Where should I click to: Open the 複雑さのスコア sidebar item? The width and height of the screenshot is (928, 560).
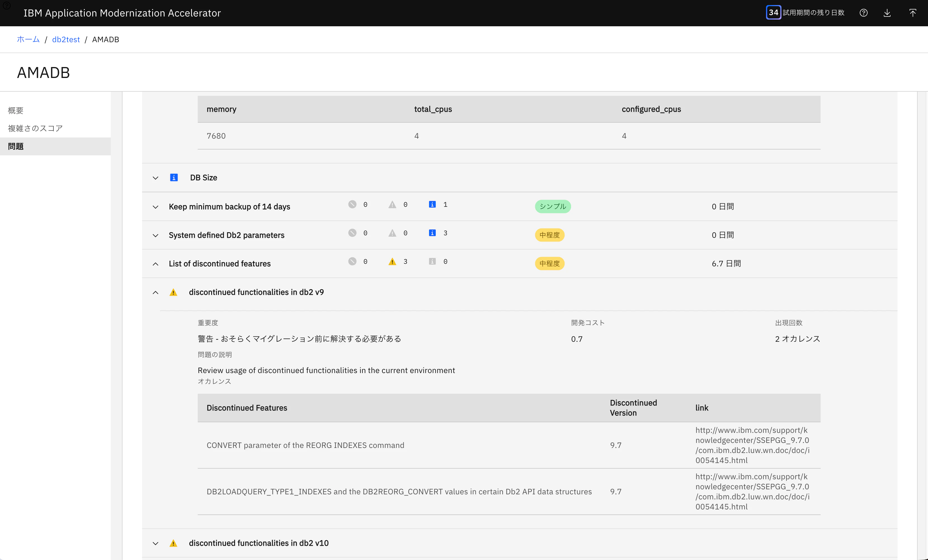click(x=55, y=128)
